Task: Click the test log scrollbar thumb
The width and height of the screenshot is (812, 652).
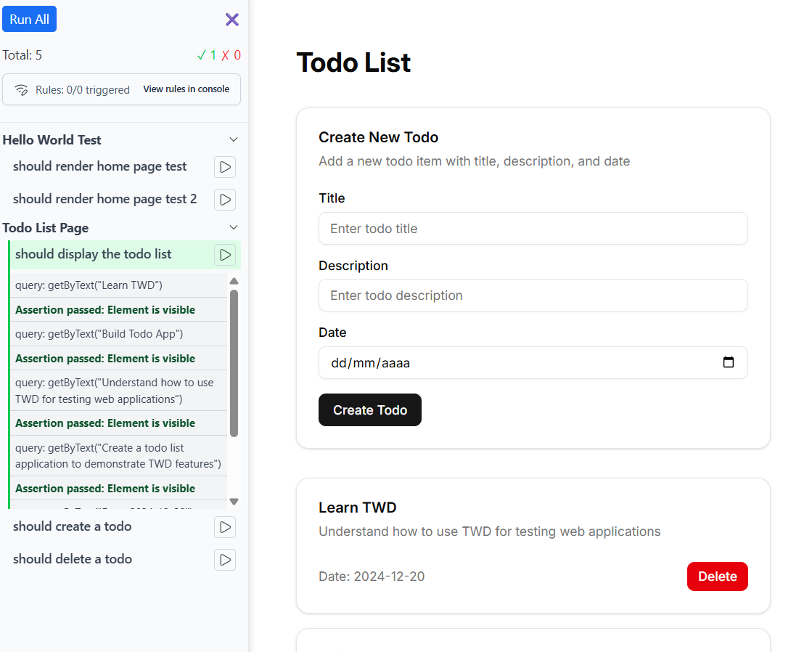Action: [234, 363]
